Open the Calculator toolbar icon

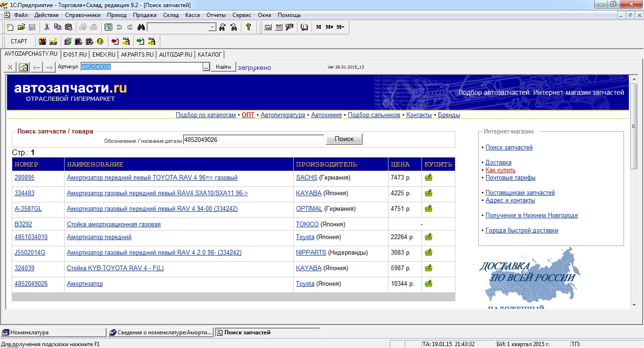point(268,27)
